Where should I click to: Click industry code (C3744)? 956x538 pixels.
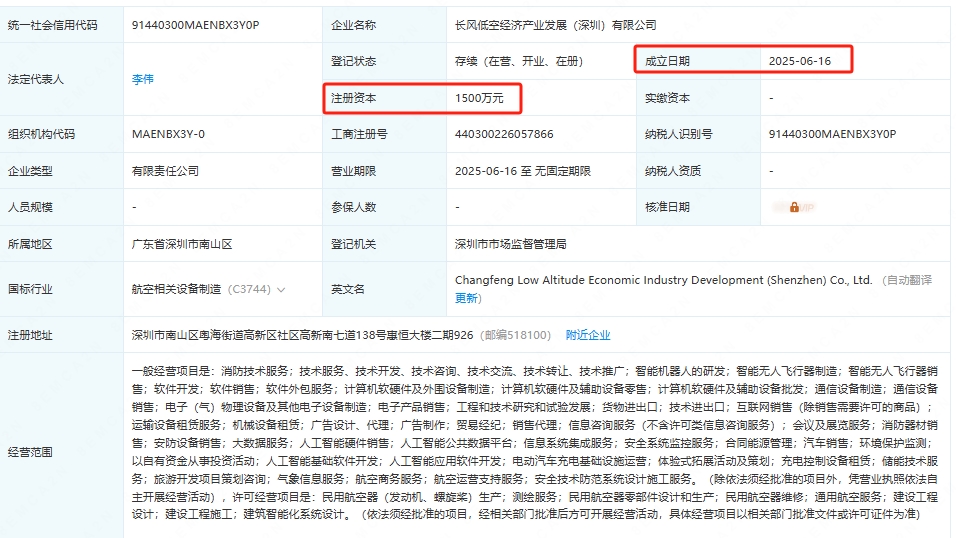(x=249, y=289)
